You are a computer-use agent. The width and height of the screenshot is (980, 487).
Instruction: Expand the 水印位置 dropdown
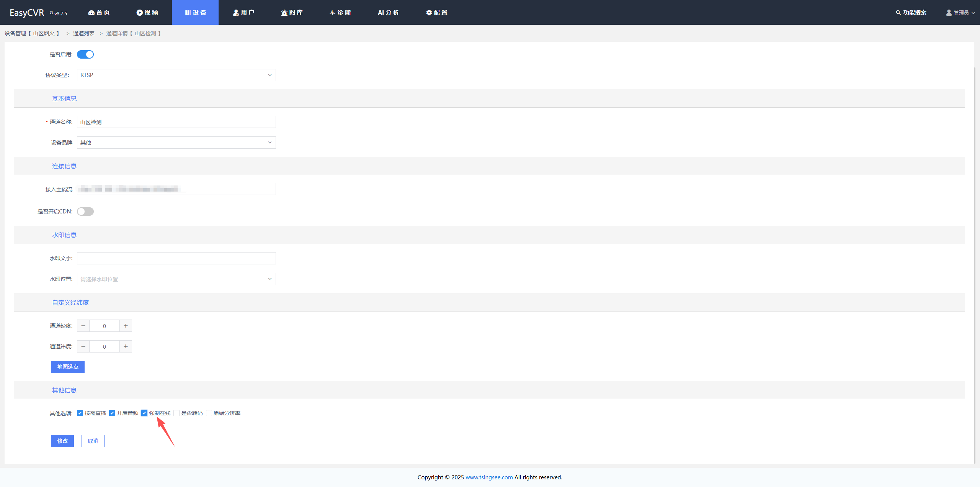click(x=176, y=279)
